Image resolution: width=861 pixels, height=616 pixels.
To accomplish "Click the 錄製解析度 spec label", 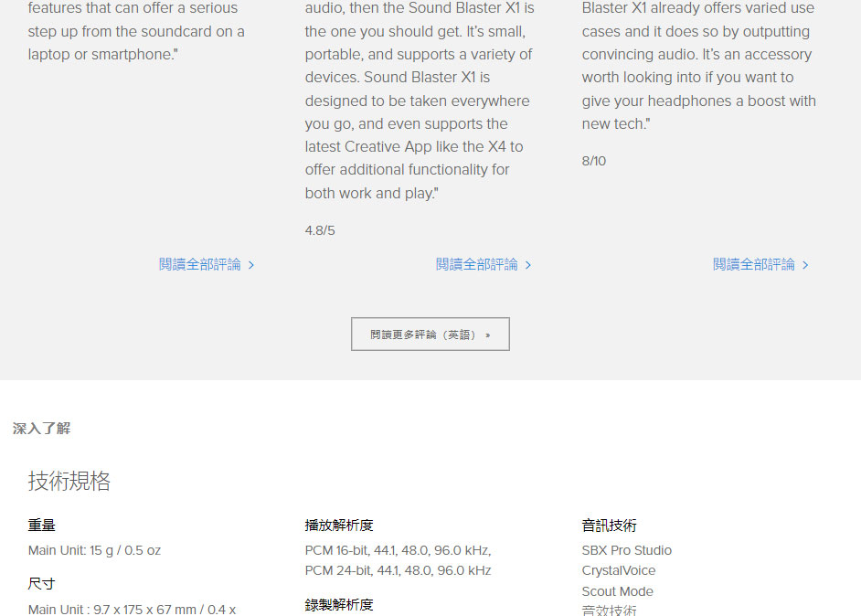I will pos(339,604).
